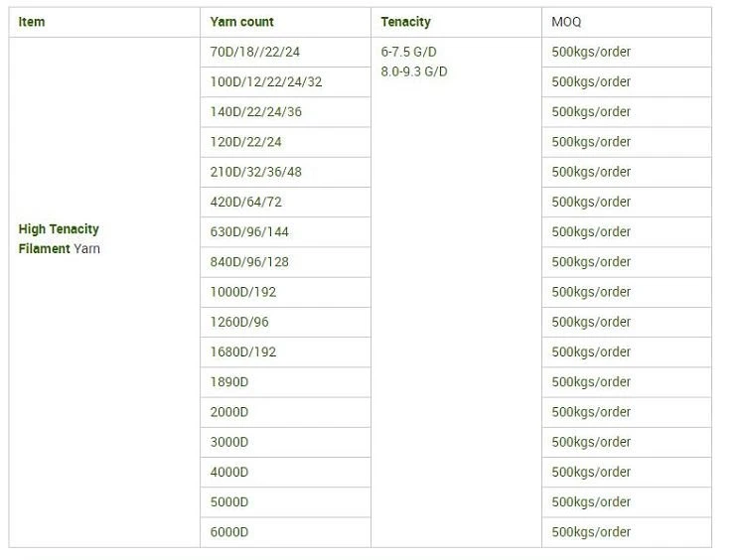Click the High Tenacity Filament Yarn cell

click(x=104, y=292)
